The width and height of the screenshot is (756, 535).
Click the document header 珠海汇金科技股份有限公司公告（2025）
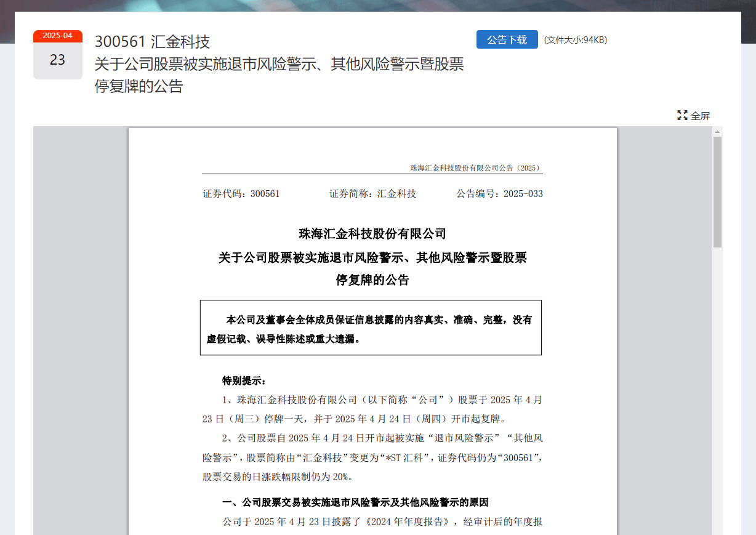(x=476, y=167)
